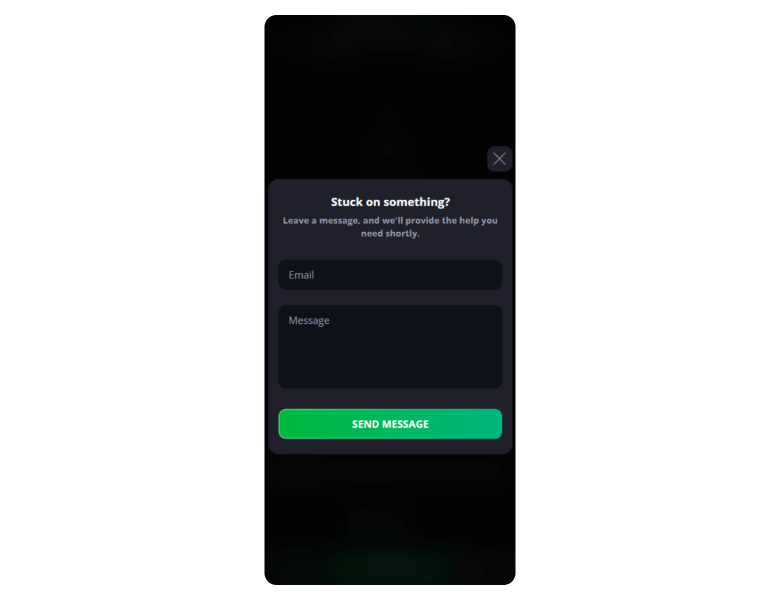Screen dimensions: 780x600
Task: Click the 'Leave a message' description text
Action: point(390,227)
